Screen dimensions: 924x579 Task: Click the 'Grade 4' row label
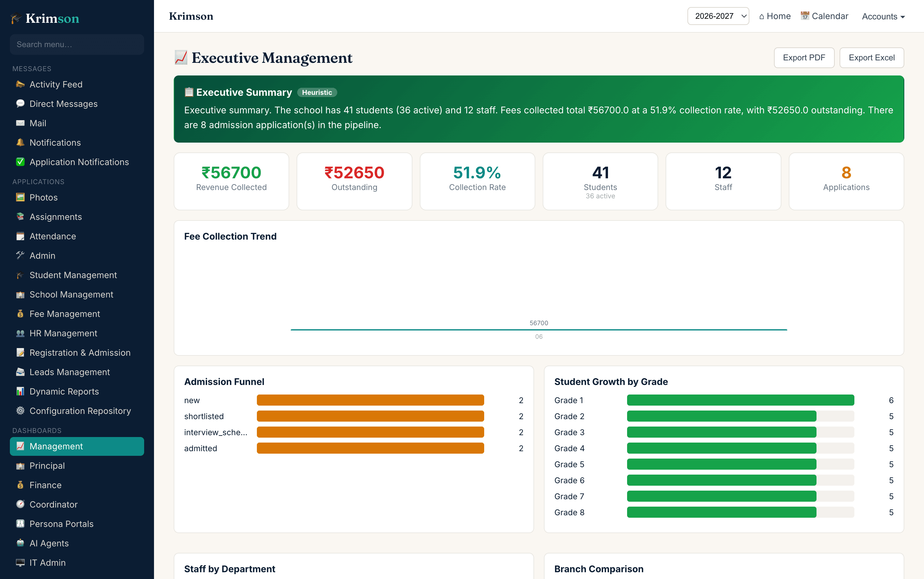pos(569,448)
